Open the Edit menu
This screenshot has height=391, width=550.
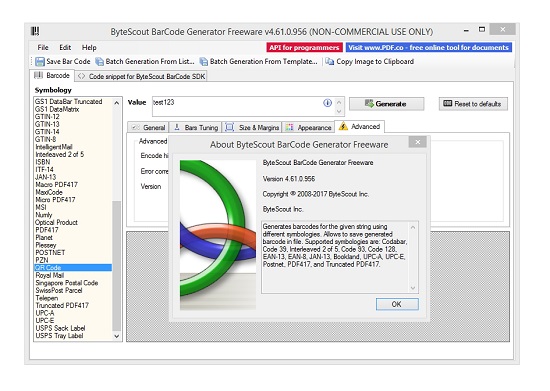click(65, 48)
